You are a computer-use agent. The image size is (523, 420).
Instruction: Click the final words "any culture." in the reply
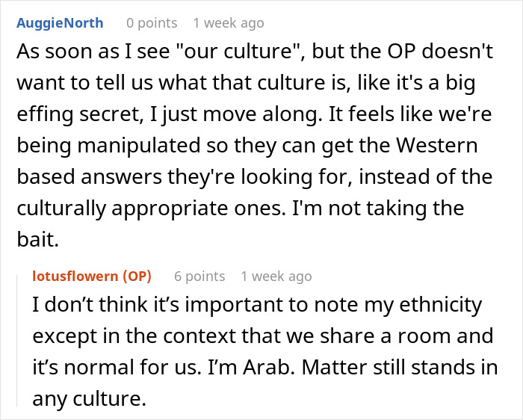(89, 398)
